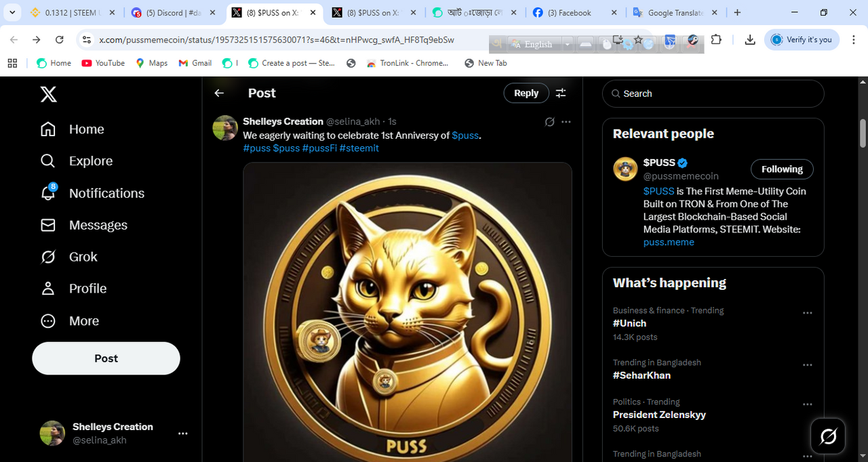Click the browser Forward arrow
Viewport: 868px width, 462px height.
click(37, 40)
